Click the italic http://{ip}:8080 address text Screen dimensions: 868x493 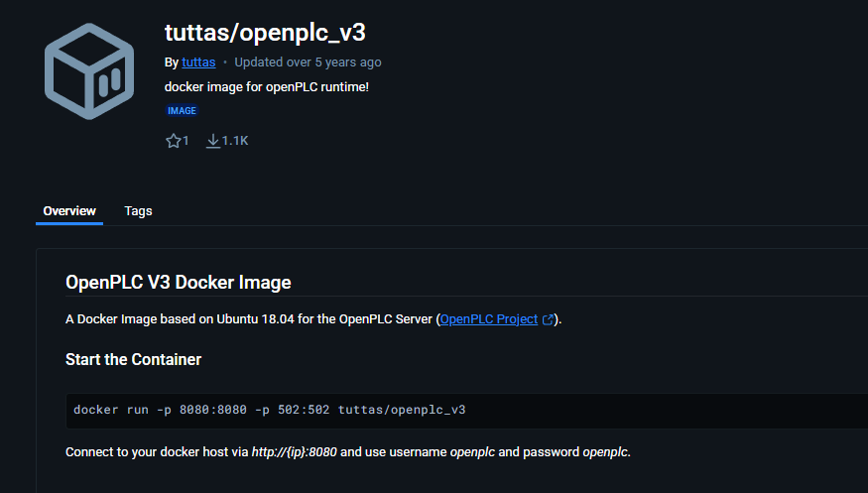294,452
